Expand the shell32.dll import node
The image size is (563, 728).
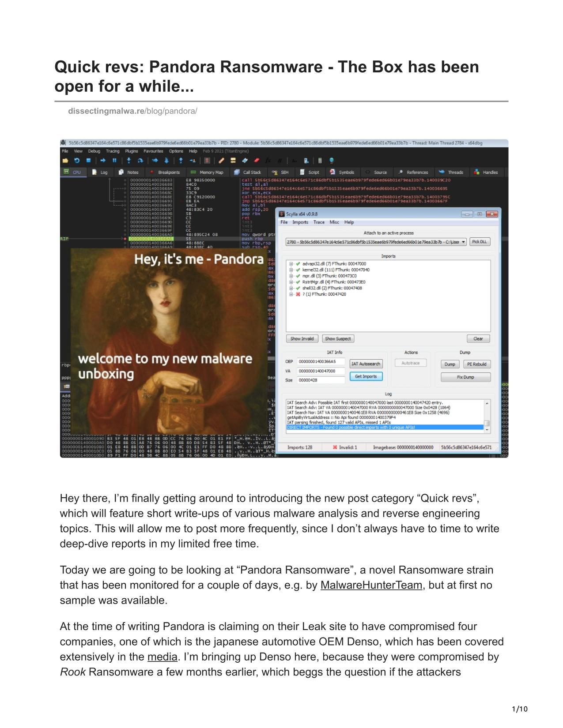click(x=291, y=288)
